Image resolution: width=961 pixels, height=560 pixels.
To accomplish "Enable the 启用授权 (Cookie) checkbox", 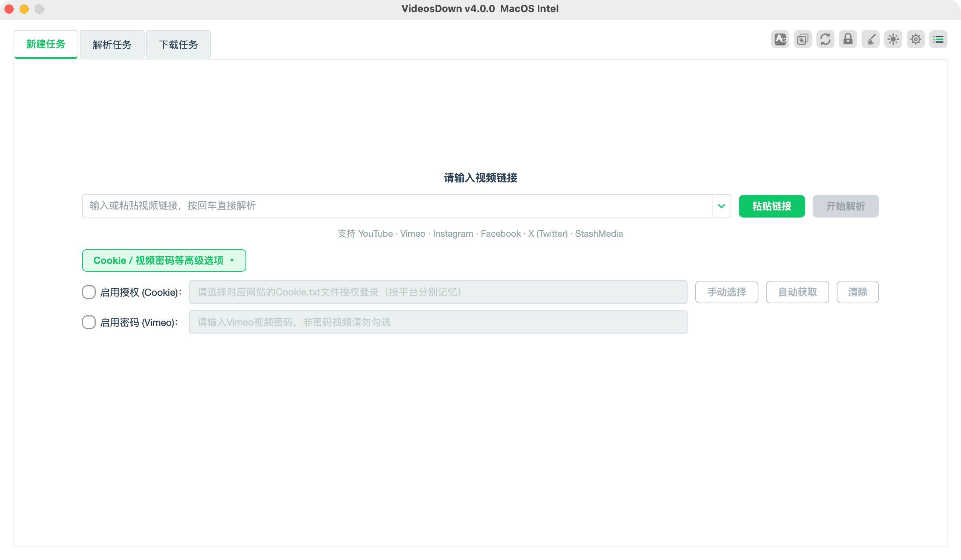I will pyautogui.click(x=89, y=292).
